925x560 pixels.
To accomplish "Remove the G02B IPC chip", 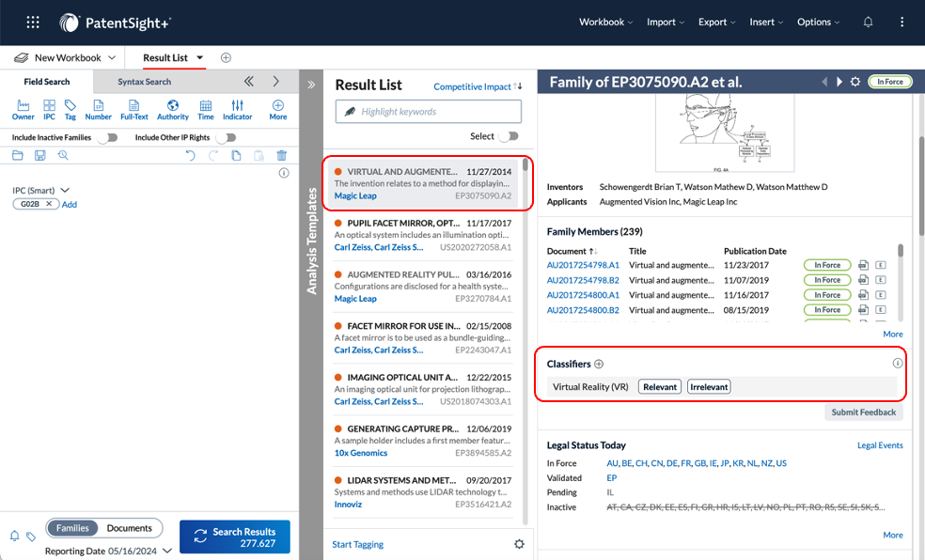I will [49, 204].
